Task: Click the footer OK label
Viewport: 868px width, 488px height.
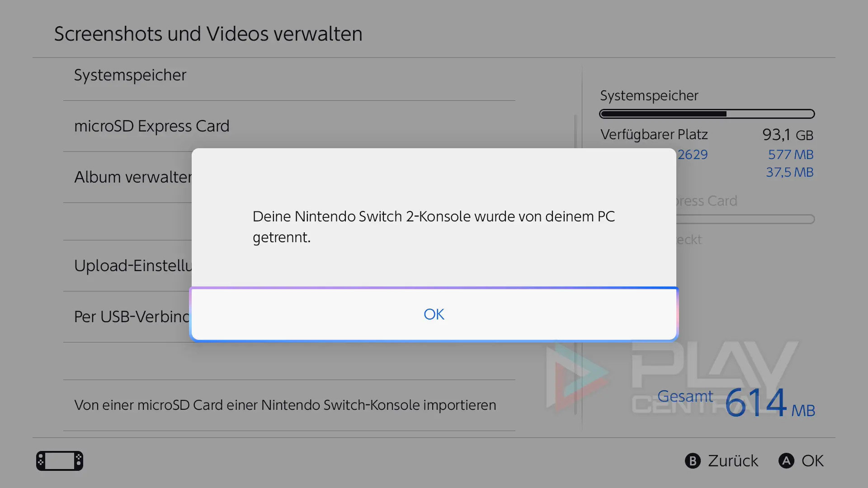Action: point(812,461)
